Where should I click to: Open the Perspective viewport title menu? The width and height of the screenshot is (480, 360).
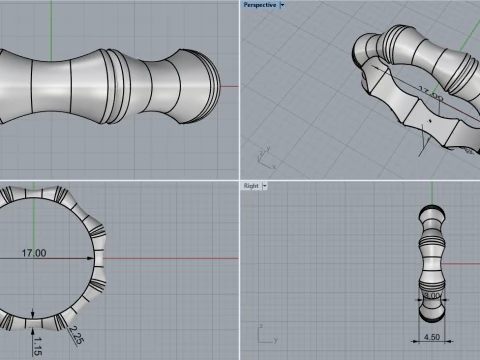[x=260, y=5]
